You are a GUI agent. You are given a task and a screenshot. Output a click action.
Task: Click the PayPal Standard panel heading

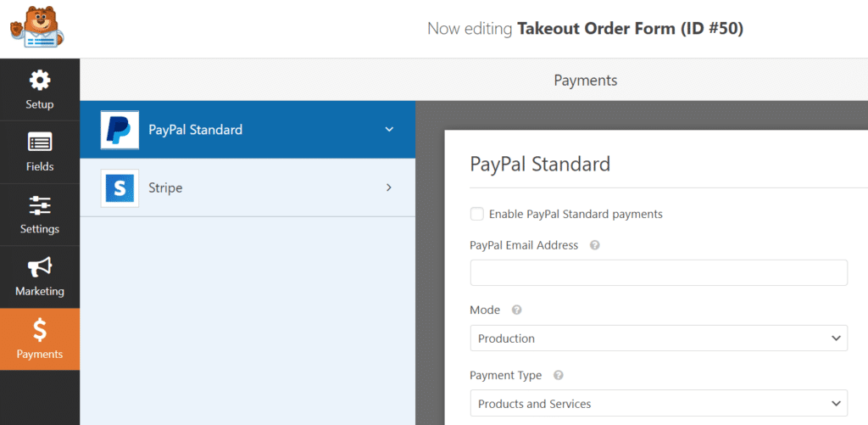point(540,164)
